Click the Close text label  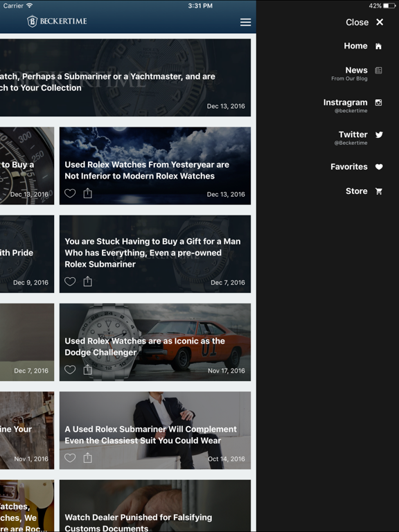[357, 22]
